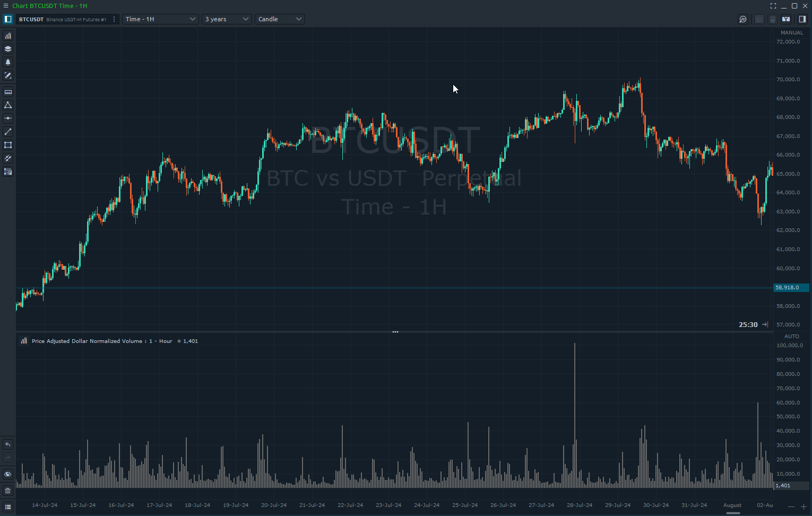Click the 70,000.0 price axis label
Viewport: 812px width, 516px height.
click(788, 80)
